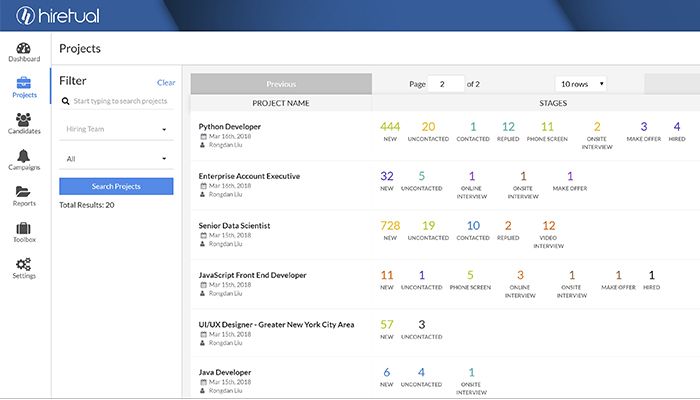
Task: Go to the Previous page
Action: click(281, 84)
